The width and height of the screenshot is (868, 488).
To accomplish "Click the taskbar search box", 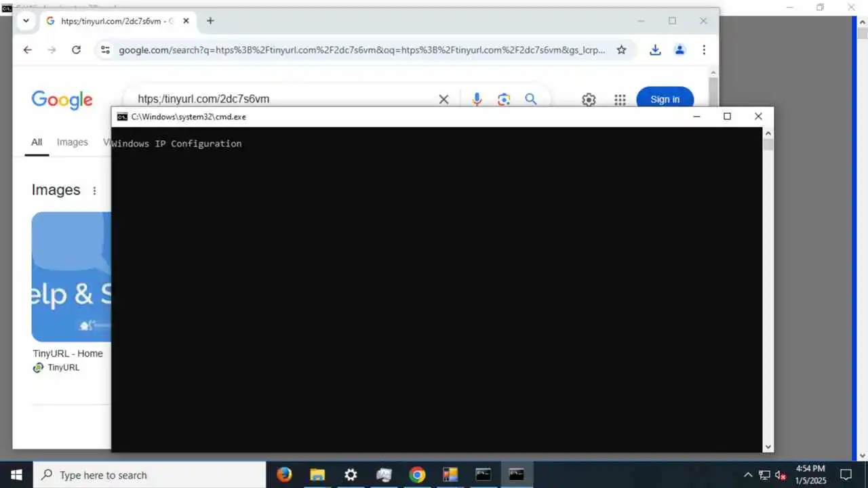I will click(x=149, y=474).
